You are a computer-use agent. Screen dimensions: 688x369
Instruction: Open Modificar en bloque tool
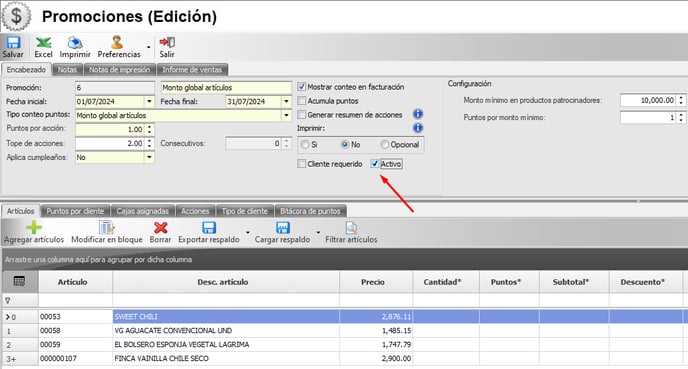[107, 228]
